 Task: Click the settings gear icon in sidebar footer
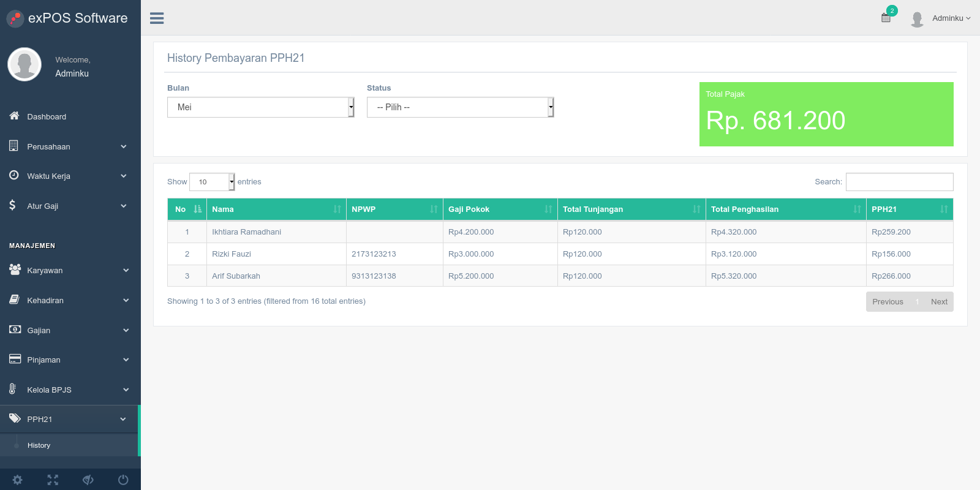click(18, 480)
